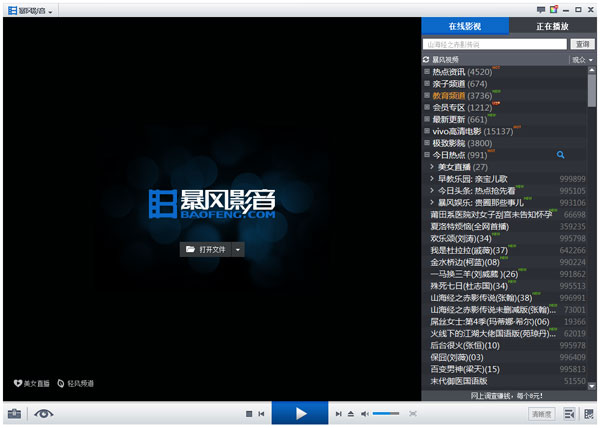Collapse the 今日热点 (991) category
Image resolution: width=600 pixels, height=428 pixels.
(x=427, y=155)
